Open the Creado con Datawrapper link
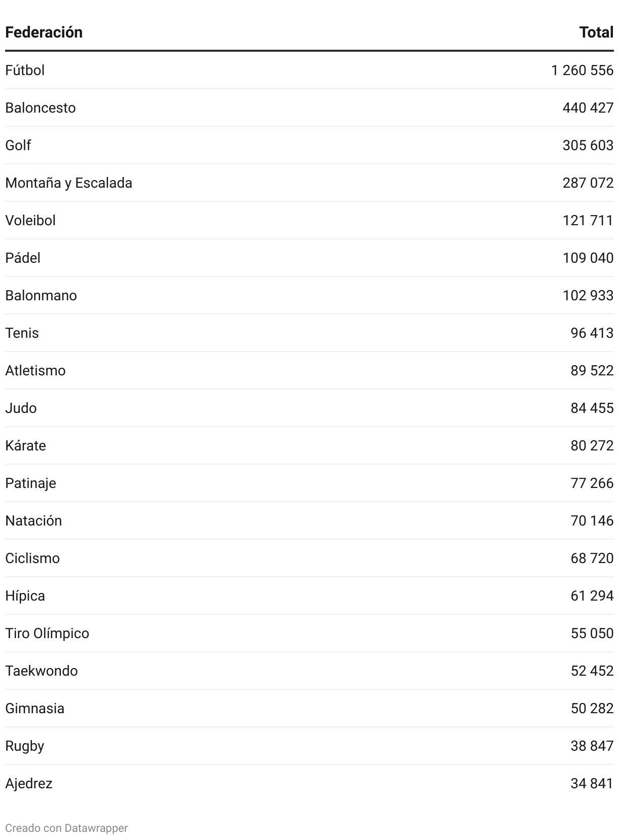This screenshot has width=619, height=840. pyautogui.click(x=66, y=828)
